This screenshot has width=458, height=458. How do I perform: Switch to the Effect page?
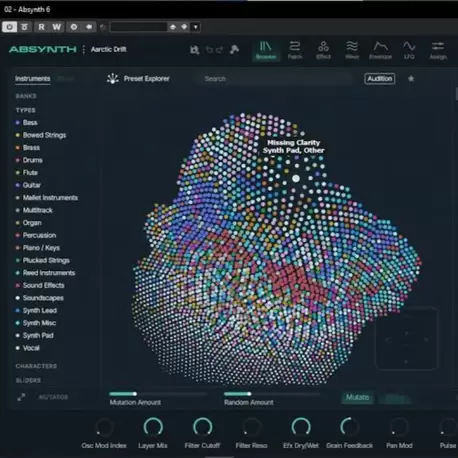[x=323, y=50]
